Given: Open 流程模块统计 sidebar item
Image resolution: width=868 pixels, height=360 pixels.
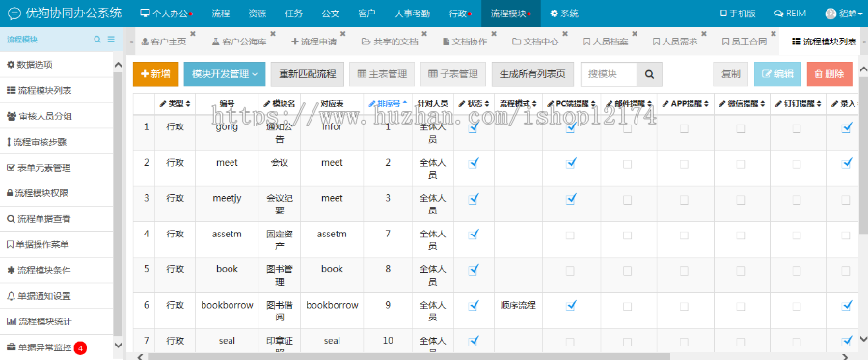Looking at the screenshot, I should [x=57, y=321].
